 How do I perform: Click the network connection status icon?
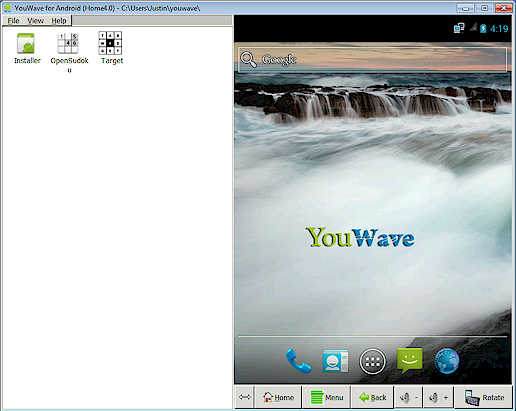point(459,28)
